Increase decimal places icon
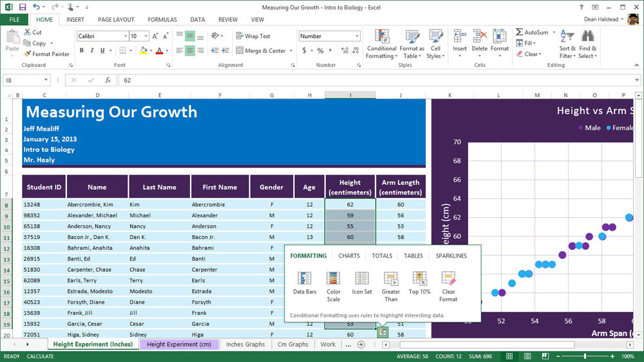 click(345, 50)
